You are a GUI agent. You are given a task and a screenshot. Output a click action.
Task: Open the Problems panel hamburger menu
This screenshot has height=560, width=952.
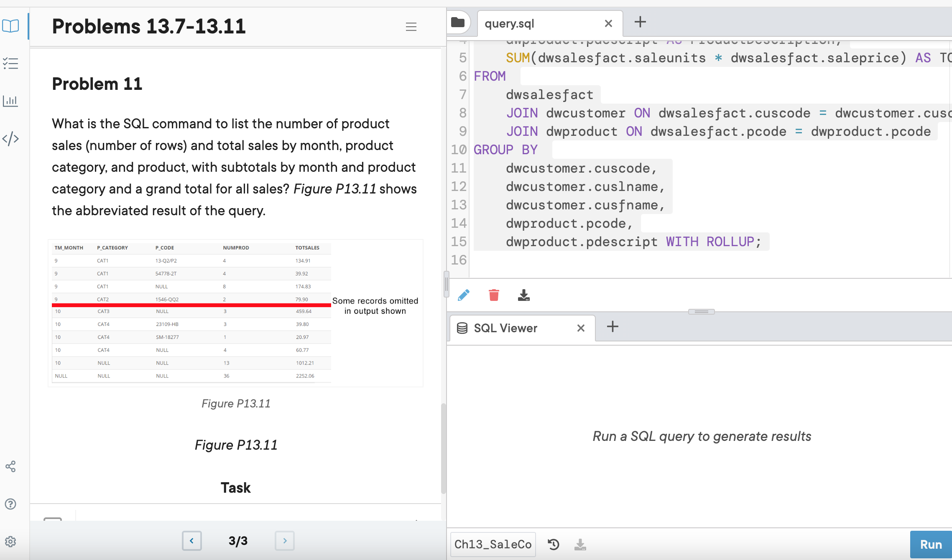(411, 26)
